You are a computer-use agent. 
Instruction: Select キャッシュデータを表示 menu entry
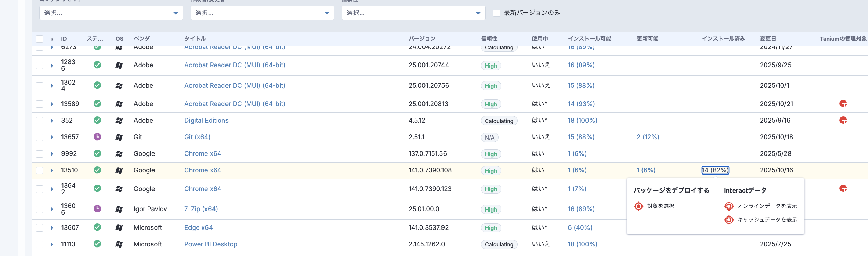click(767, 220)
